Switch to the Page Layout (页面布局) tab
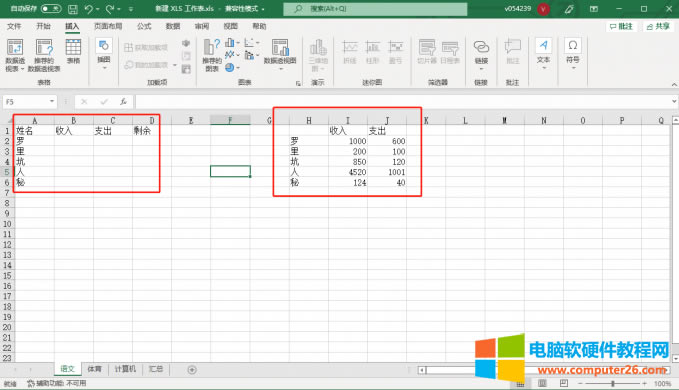Screen dimensions: 679x390 tap(108, 26)
